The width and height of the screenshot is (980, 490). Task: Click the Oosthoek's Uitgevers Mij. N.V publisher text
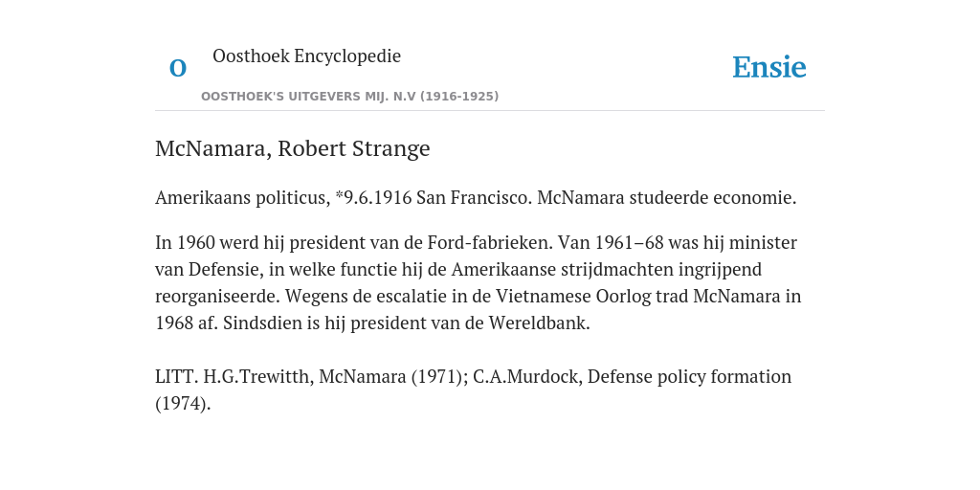tap(349, 97)
